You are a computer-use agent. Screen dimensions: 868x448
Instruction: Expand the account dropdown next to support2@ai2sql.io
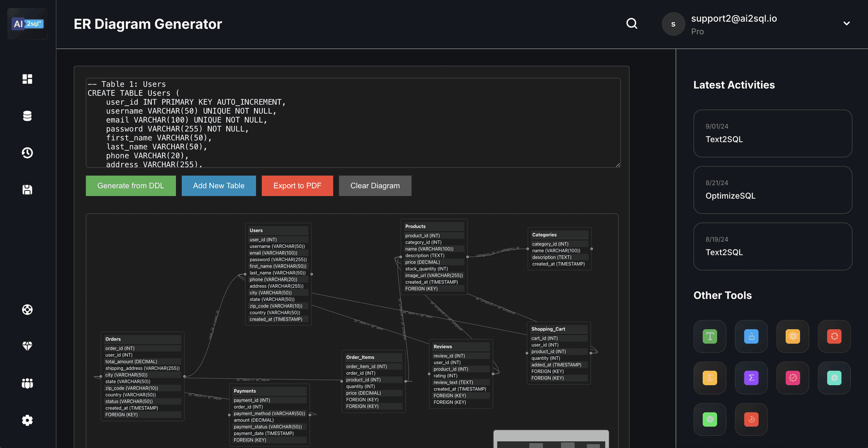pyautogui.click(x=846, y=23)
